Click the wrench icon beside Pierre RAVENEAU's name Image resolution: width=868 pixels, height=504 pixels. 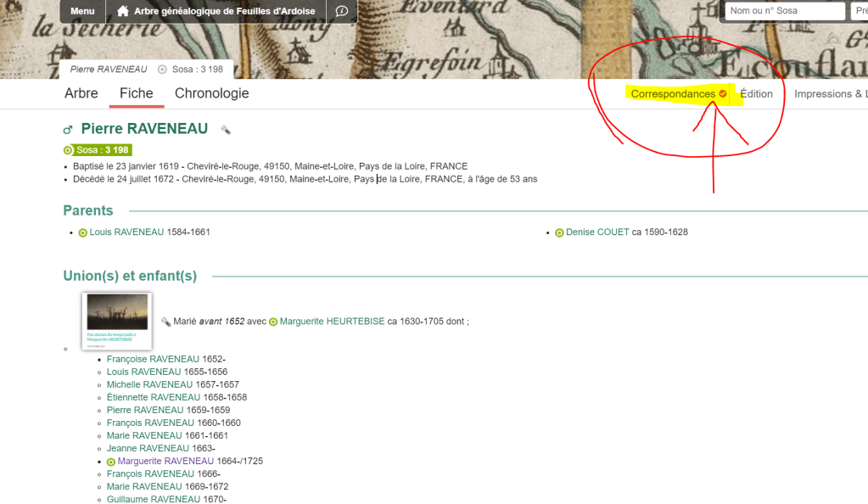point(226,130)
